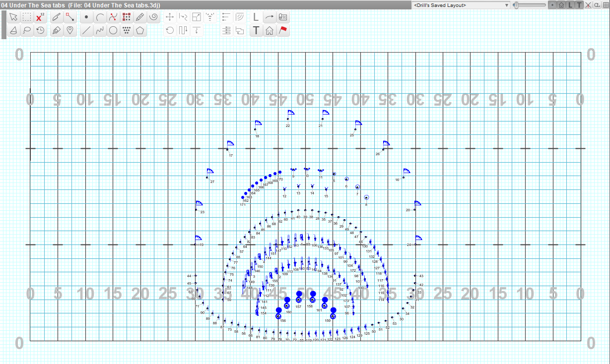Click performer marker number 22 on field
This screenshot has width=610, height=364.
288,119
